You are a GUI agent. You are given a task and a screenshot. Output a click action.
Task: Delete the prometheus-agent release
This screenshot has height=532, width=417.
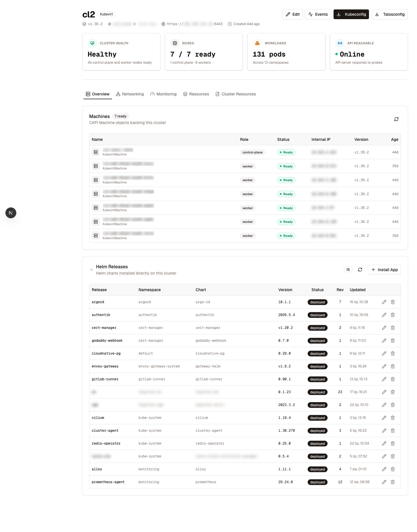click(393, 482)
